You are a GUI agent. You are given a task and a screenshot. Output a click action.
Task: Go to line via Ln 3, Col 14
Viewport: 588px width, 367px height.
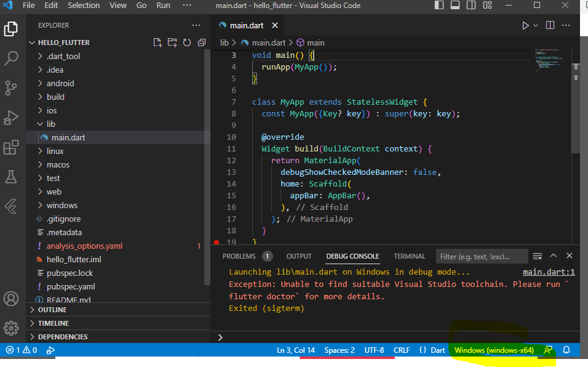pos(296,350)
